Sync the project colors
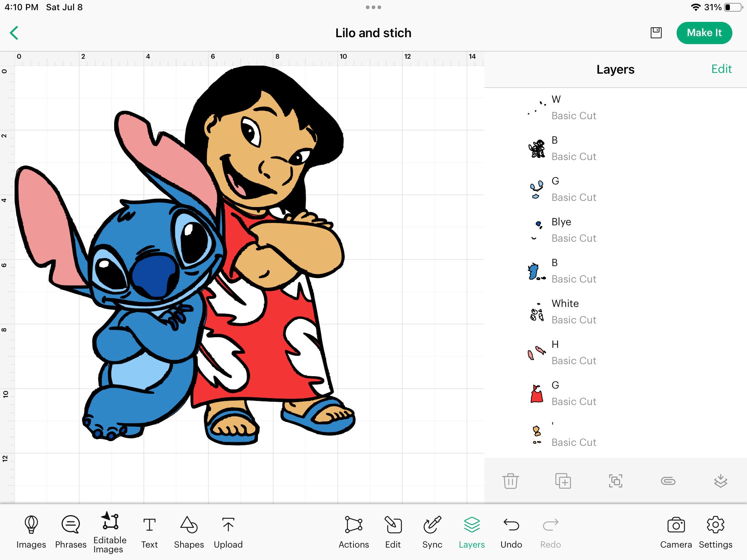The image size is (747, 560). (432, 532)
